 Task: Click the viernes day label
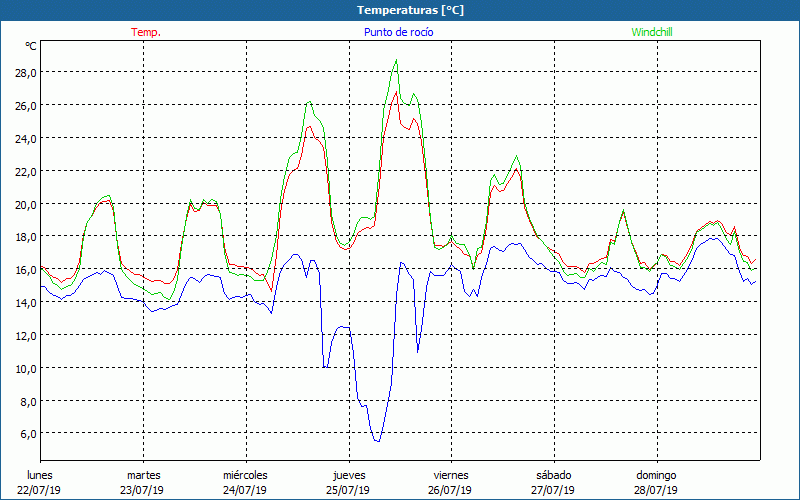tap(451, 475)
